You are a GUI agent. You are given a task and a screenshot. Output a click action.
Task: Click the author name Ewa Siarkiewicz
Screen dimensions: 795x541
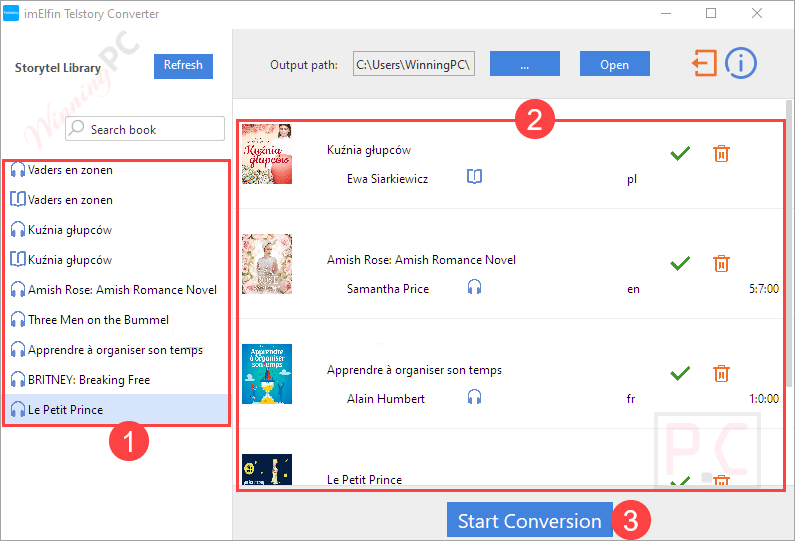point(387,179)
